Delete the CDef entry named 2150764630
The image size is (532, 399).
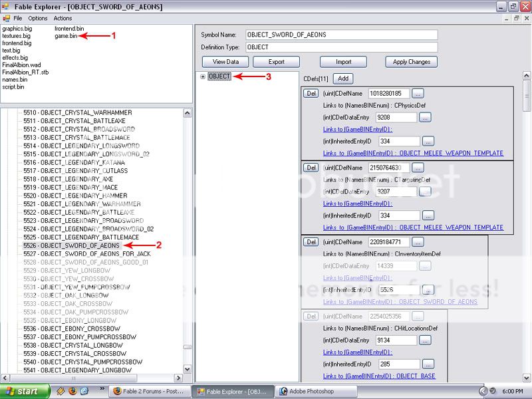click(x=311, y=168)
